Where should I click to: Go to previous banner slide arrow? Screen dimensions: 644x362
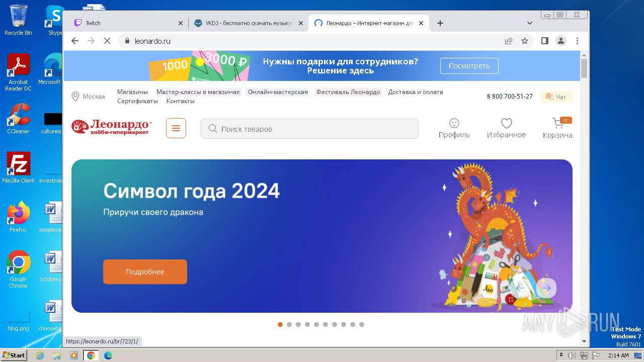pos(520,288)
